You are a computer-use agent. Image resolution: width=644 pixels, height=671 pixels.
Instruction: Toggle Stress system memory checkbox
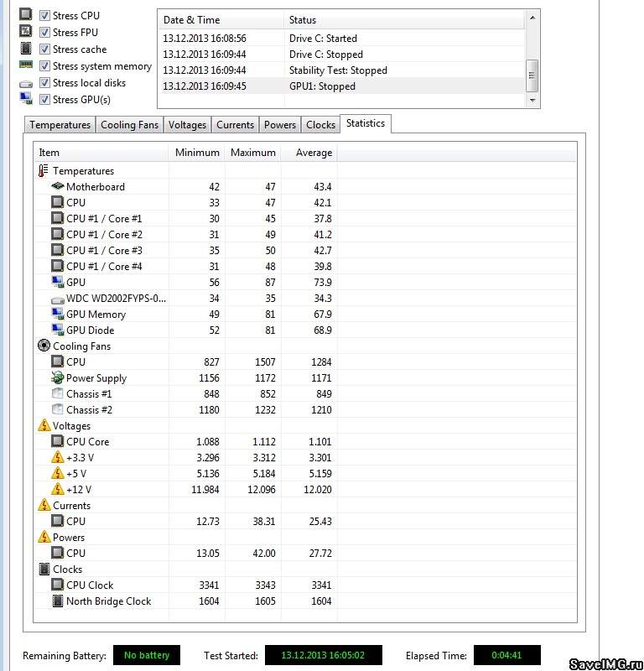[44, 66]
